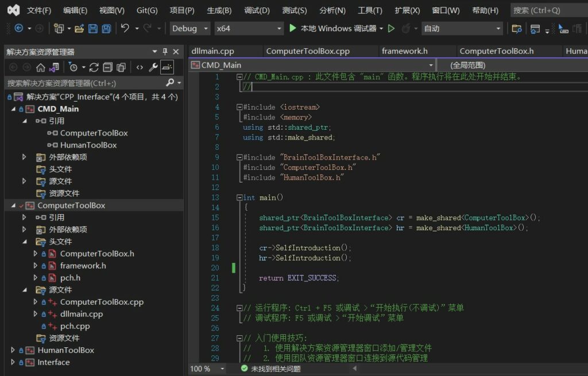Viewport: 588px width, 376px height.
Task: Toggle the Solution Explorer auto-hide pin
Action: coord(165,52)
